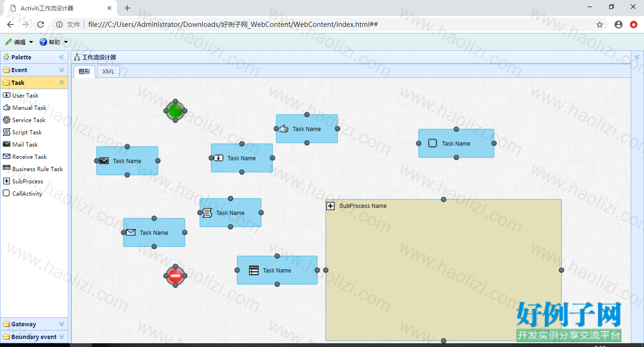The width and height of the screenshot is (644, 347).
Task: Switch to the 图形 tab
Action: [84, 72]
